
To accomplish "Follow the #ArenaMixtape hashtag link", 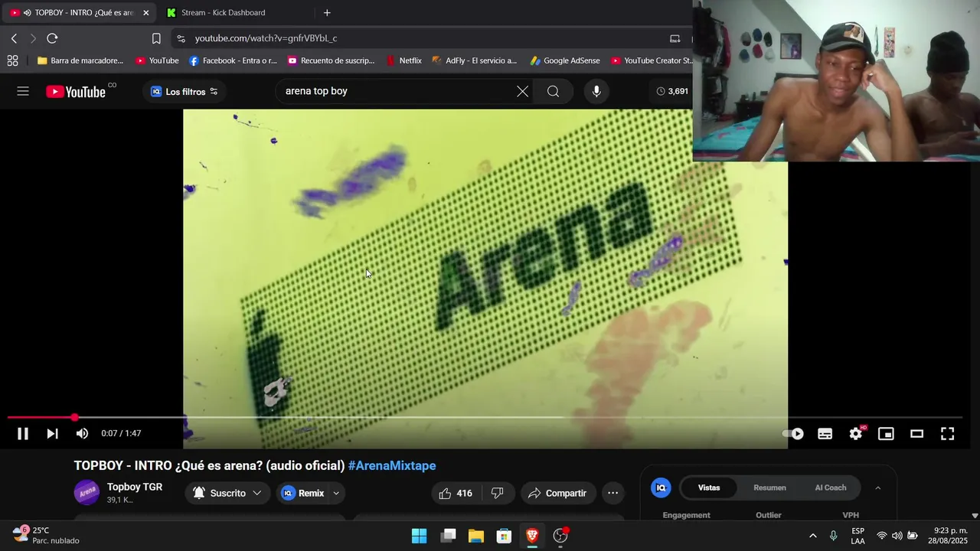I will (392, 465).
